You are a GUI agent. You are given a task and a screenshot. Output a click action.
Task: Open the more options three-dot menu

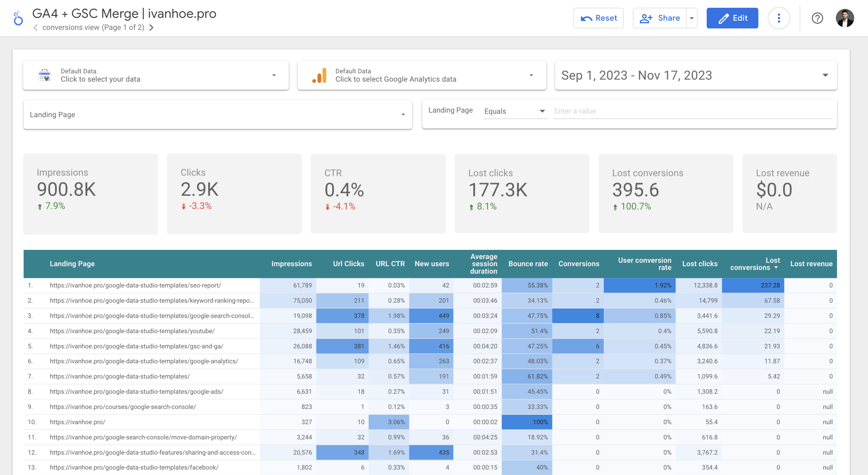778,18
